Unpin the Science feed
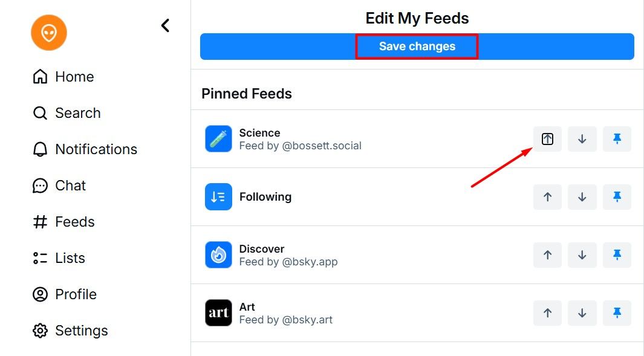The height and width of the screenshot is (356, 644). [x=617, y=139]
